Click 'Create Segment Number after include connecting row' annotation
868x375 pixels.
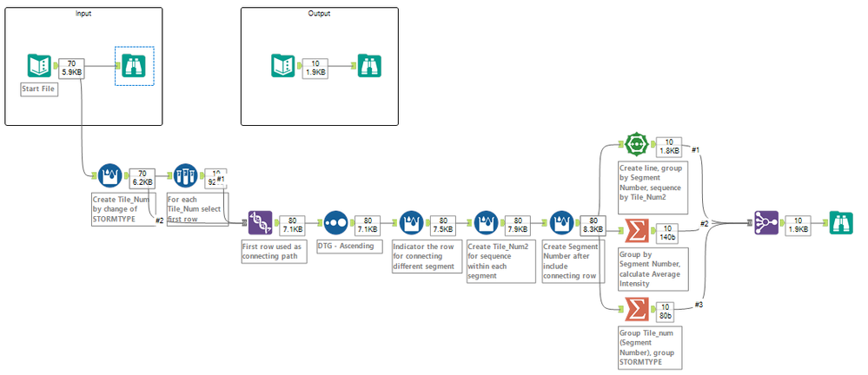573,261
